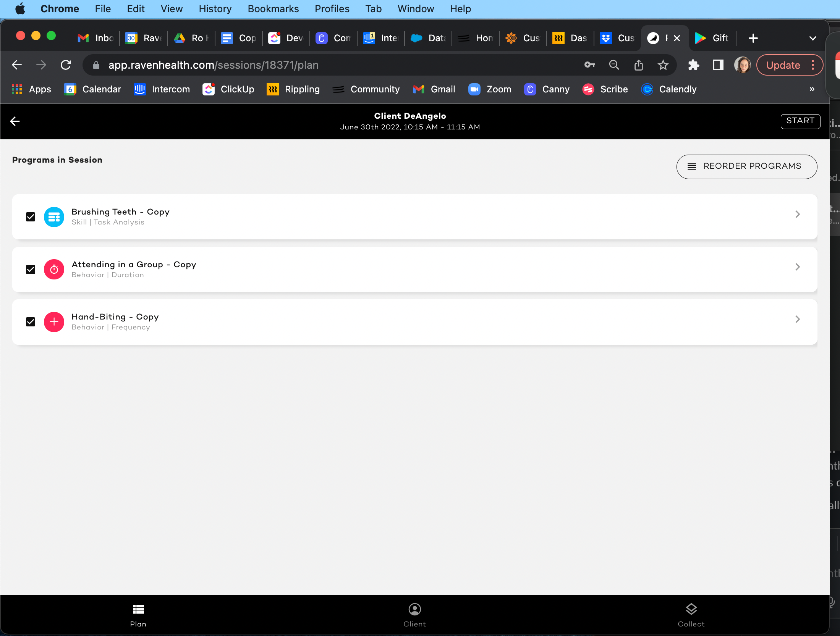
Task: Open the Calendar bookmark
Action: [92, 89]
